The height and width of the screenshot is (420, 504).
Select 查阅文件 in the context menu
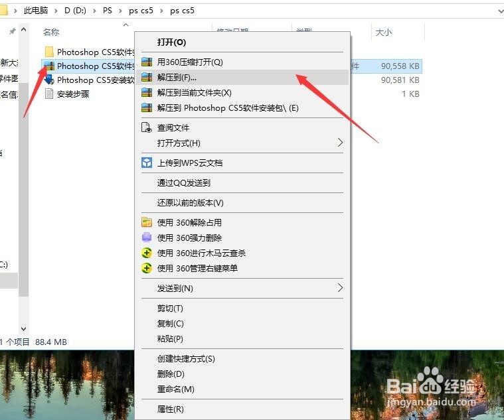click(242, 128)
